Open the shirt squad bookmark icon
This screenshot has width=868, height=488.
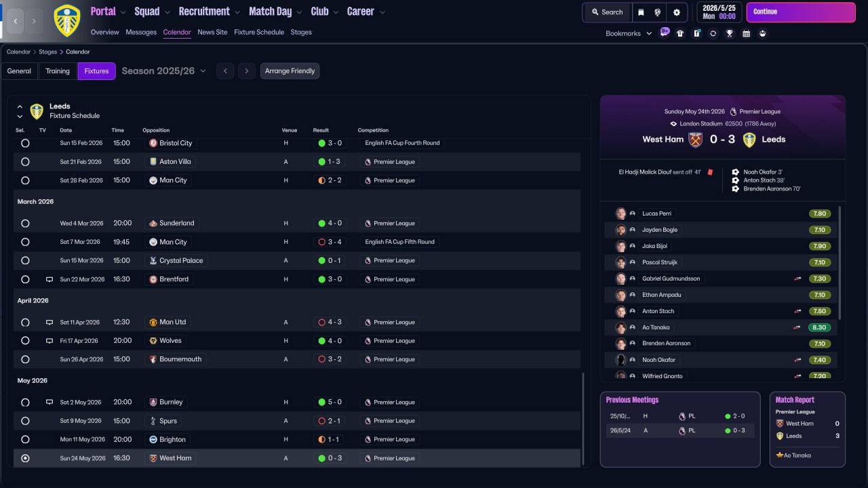pyautogui.click(x=680, y=33)
